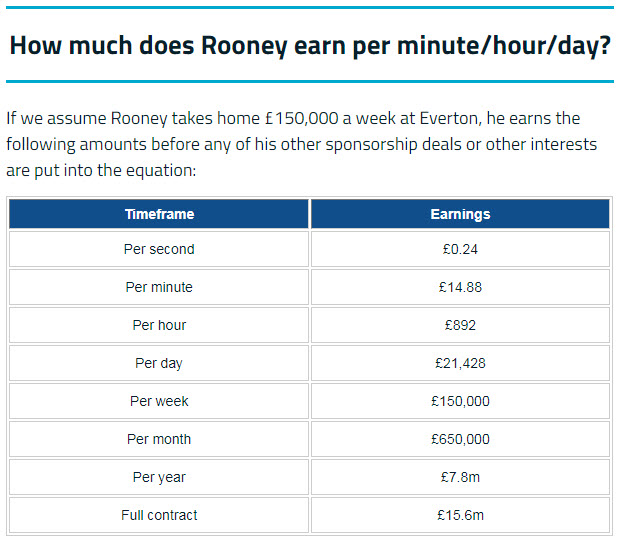
Task: Click the "Full contract" row label
Action: pos(159,515)
